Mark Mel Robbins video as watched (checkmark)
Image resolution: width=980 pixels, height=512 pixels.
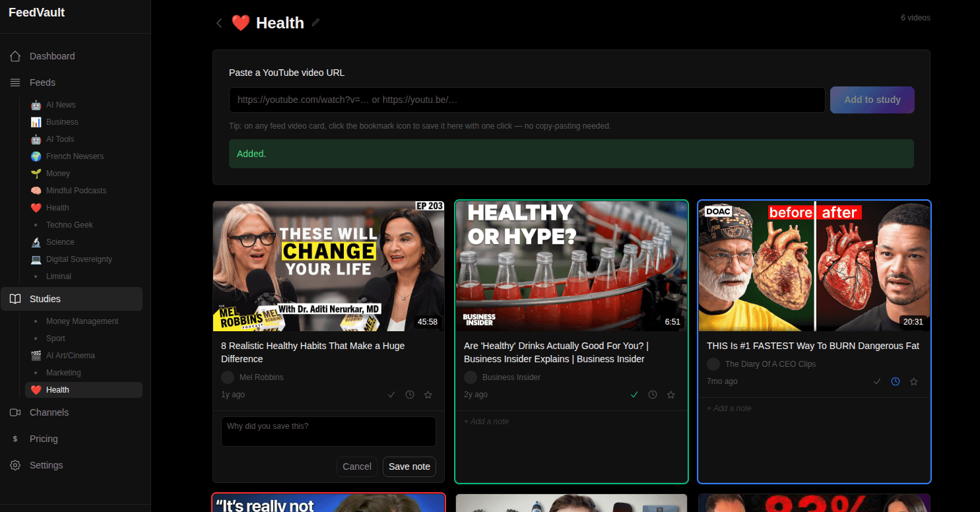pos(391,395)
